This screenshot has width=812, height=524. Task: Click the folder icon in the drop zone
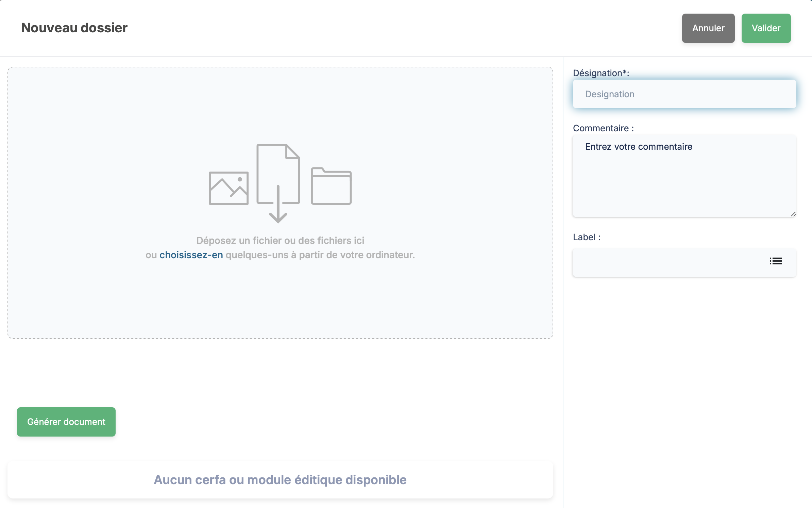click(331, 186)
